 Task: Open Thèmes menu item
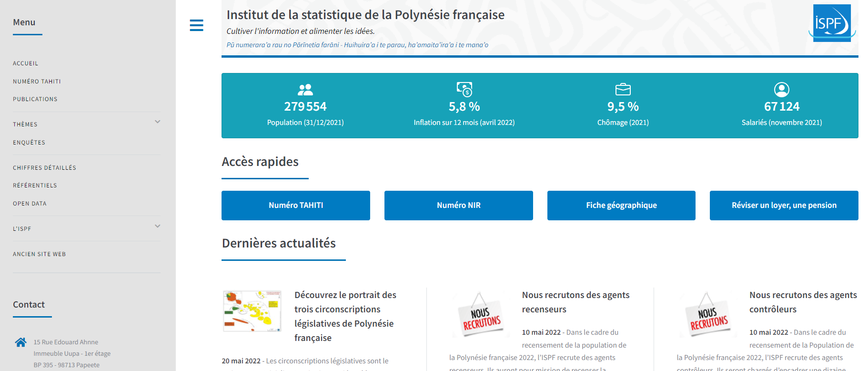point(25,124)
